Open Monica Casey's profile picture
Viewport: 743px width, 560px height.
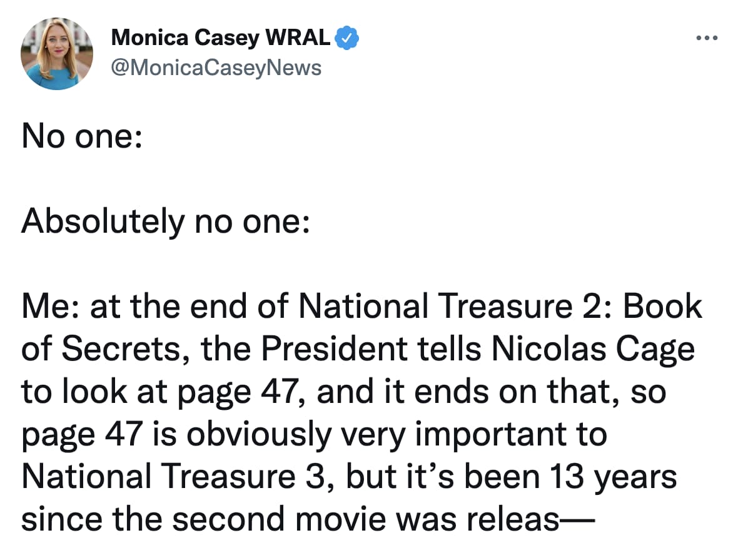(x=58, y=54)
